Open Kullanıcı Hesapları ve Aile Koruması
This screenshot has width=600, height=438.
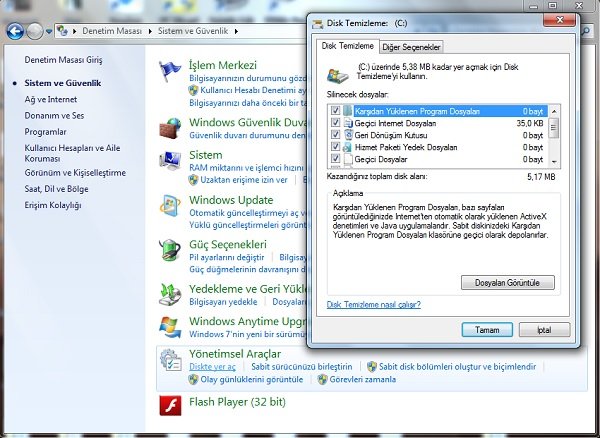coord(72,153)
